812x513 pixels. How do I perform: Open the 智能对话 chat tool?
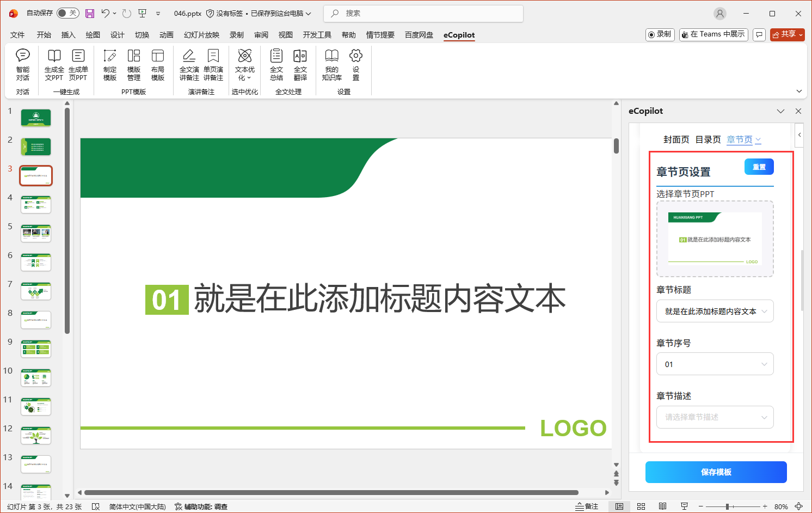(x=22, y=64)
